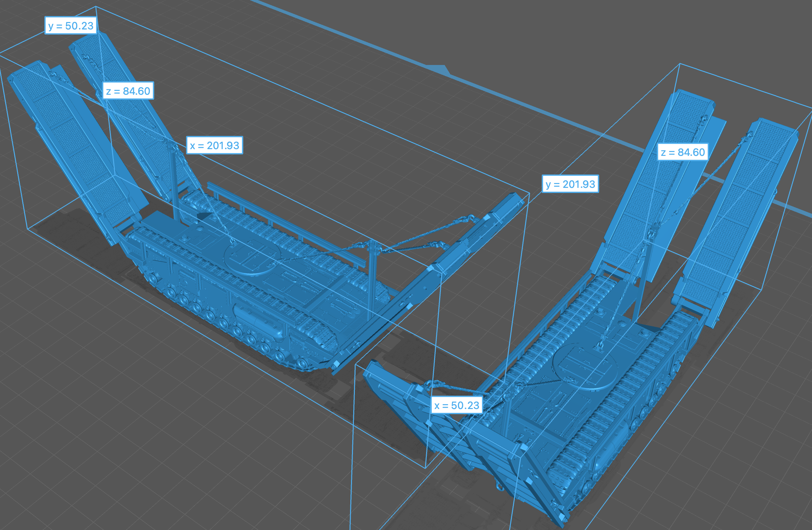The width and height of the screenshot is (812, 530).
Task: Click the "y = 50.23" dimension label
Action: [71, 26]
